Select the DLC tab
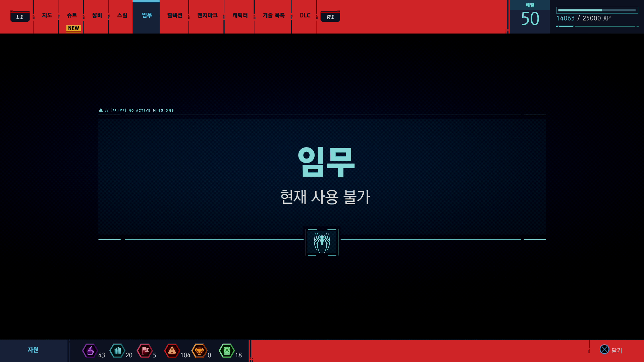Screen dimensions: 644x362 tap(305, 15)
